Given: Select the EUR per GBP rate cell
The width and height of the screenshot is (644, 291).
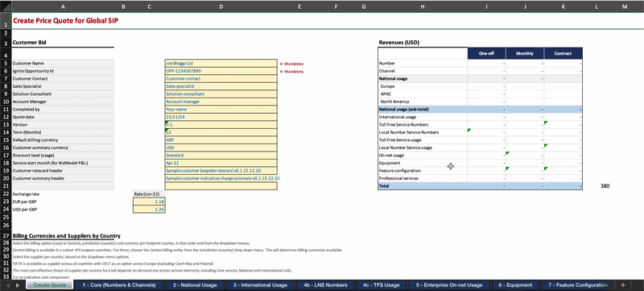Looking at the screenshot, I should pos(149,202).
